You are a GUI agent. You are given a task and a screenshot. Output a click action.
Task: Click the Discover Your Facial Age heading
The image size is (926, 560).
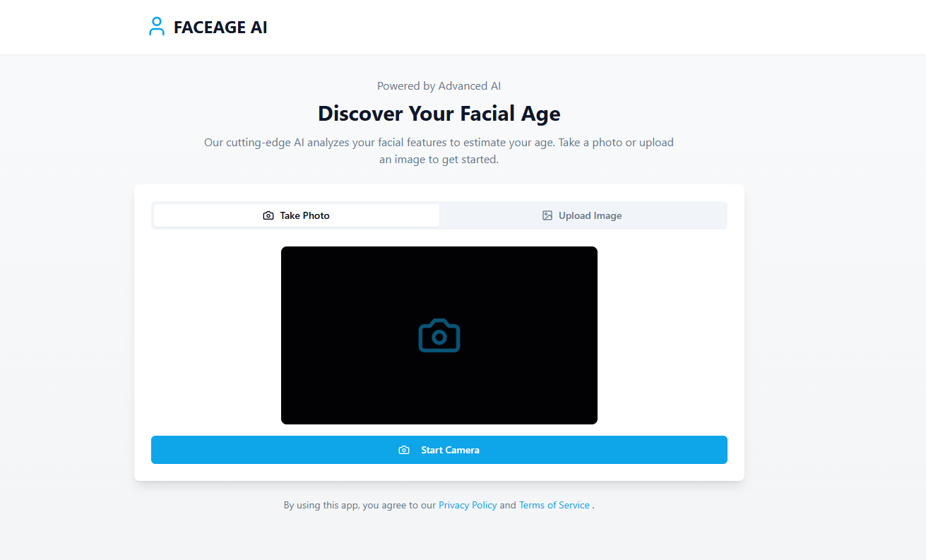pyautogui.click(x=439, y=113)
